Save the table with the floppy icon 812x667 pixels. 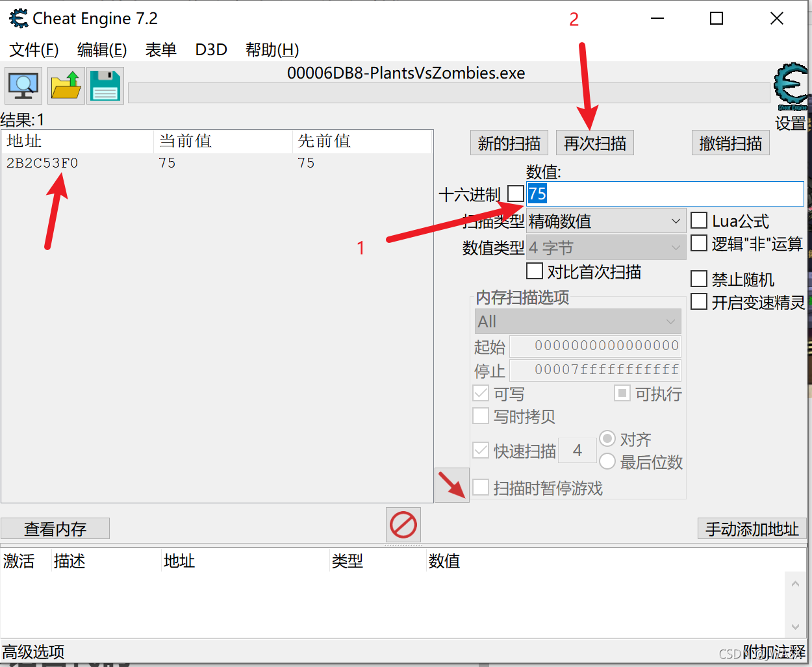[x=105, y=86]
